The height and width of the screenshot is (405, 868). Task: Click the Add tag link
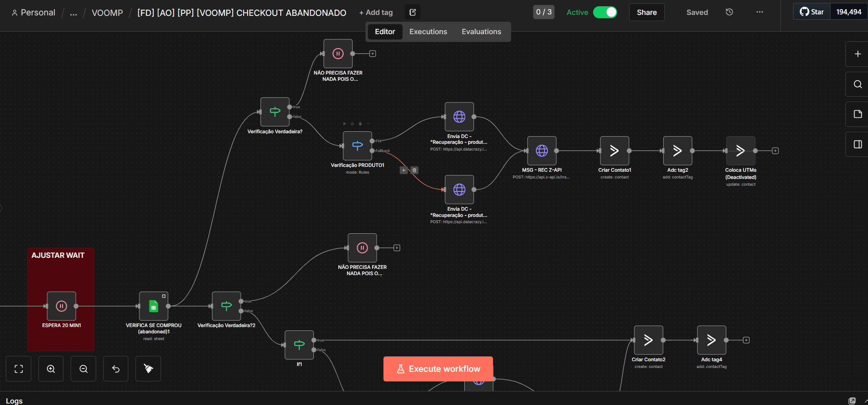[x=376, y=13]
